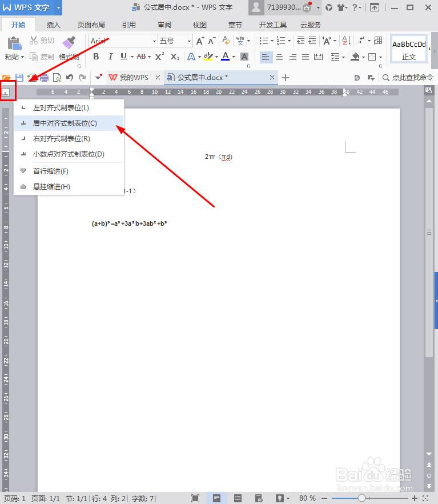Click the zoom in plus button
Viewport: 438px width, 504px height.
pyautogui.click(x=414, y=498)
